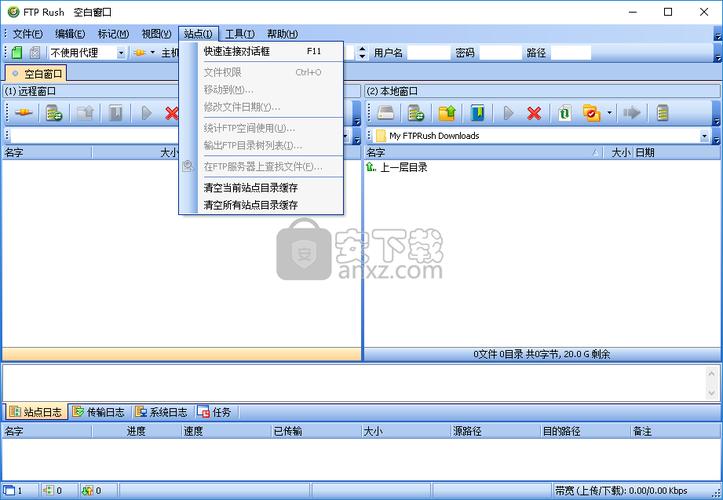This screenshot has height=500, width=723.
Task: Open the My FTPRush Downloads path dropdown
Action: [x=704, y=136]
